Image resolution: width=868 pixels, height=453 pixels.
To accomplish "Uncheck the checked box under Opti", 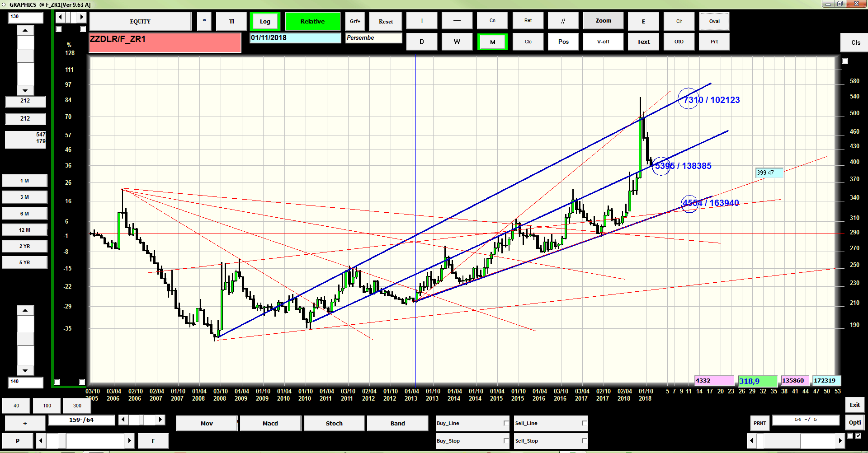I will click(x=859, y=436).
